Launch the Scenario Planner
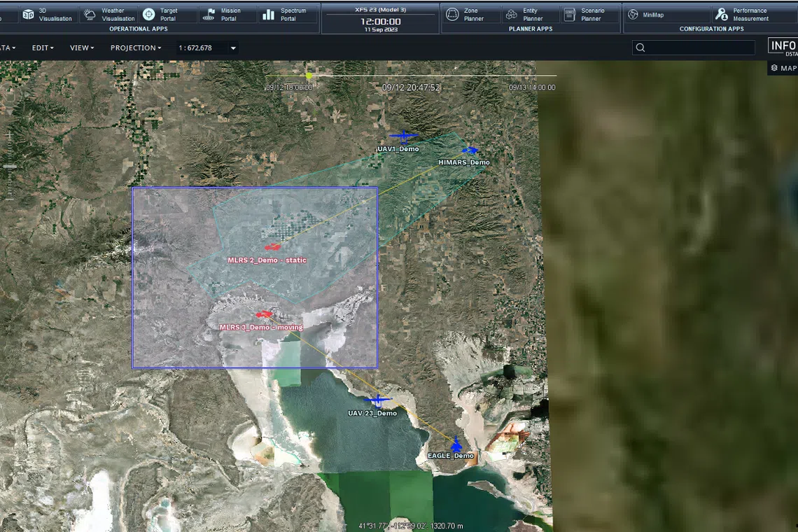Screen dimensions: 798x532 tap(589, 15)
